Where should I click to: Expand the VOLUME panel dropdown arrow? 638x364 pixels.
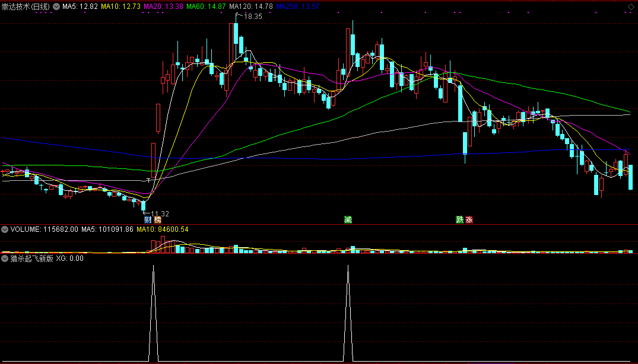click(5, 229)
